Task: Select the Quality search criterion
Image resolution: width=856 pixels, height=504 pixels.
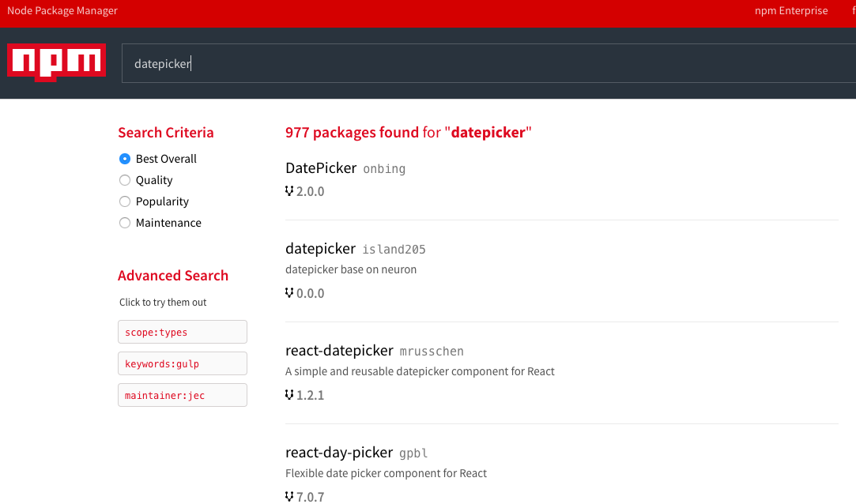Action: 125,180
